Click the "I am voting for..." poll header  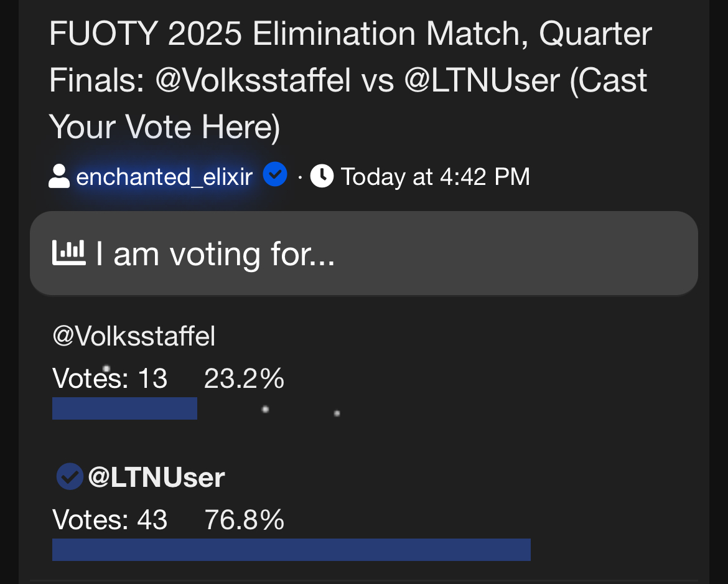215,255
